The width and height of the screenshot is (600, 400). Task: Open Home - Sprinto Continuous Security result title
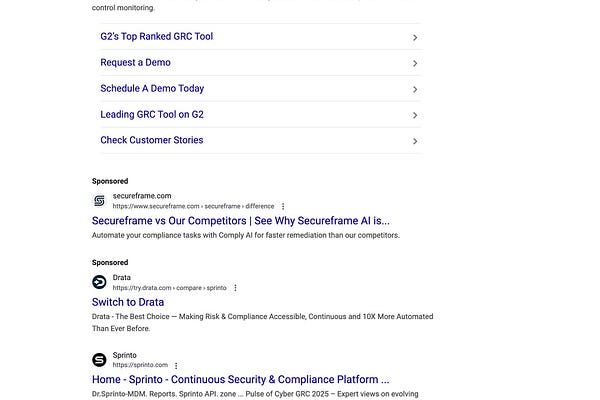(240, 379)
